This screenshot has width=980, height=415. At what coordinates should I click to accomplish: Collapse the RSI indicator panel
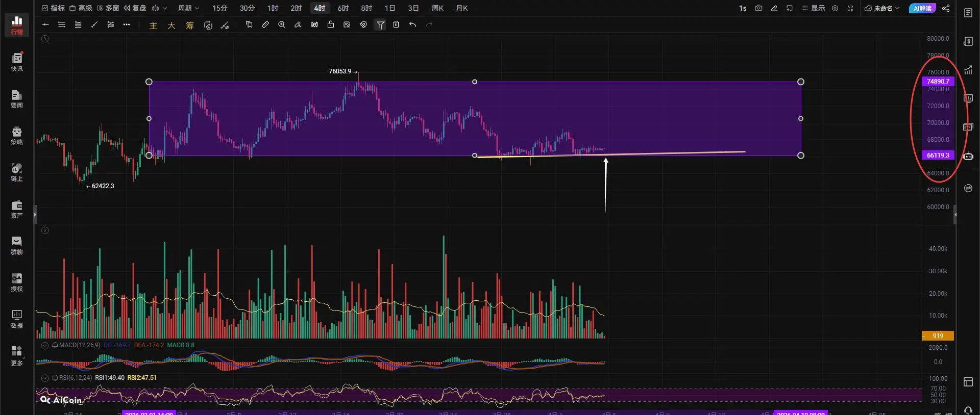click(45, 378)
